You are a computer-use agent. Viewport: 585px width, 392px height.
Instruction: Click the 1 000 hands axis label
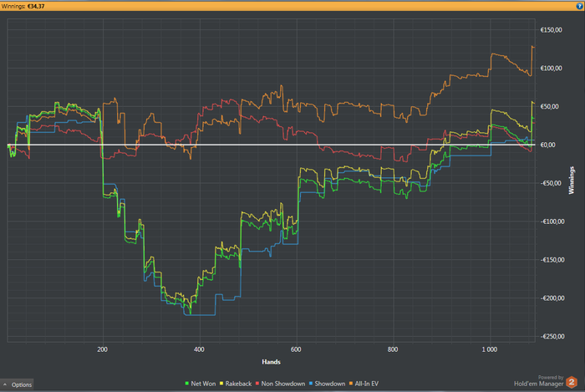pos(489,349)
